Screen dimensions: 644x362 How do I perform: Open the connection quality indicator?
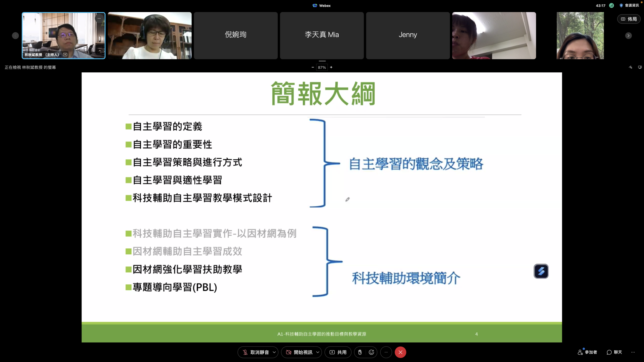point(611,6)
